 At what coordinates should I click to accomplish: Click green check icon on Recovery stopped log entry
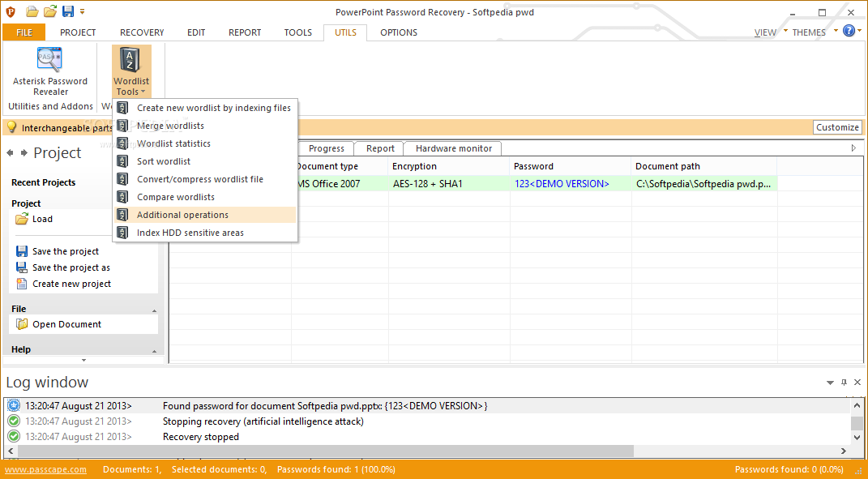tap(14, 436)
